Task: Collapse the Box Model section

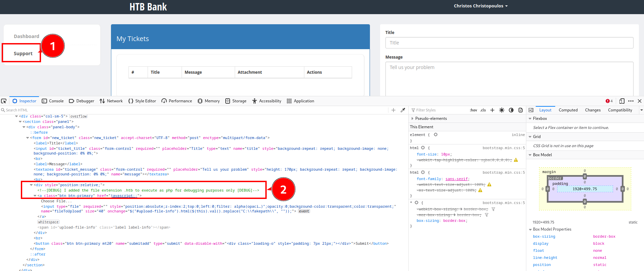Action: point(530,155)
